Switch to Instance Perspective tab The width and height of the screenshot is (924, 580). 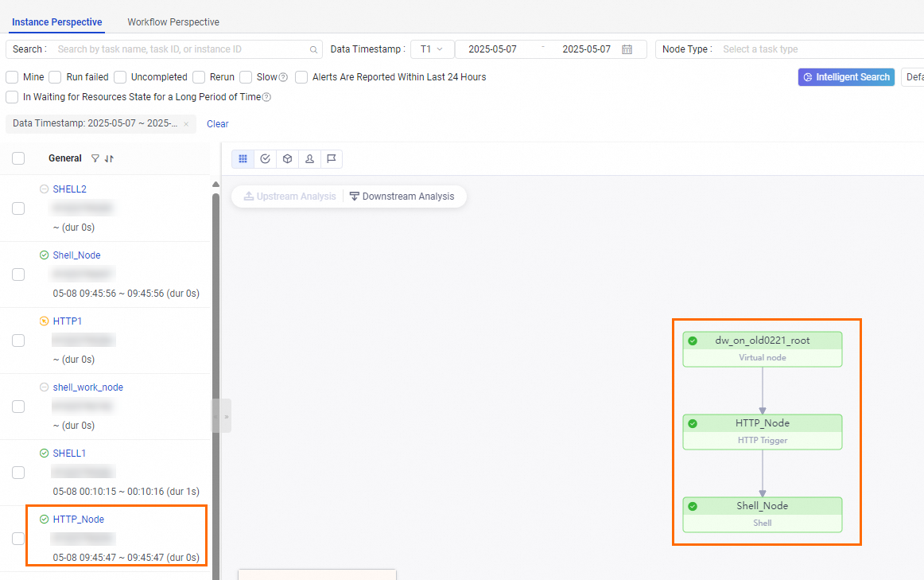tap(56, 21)
